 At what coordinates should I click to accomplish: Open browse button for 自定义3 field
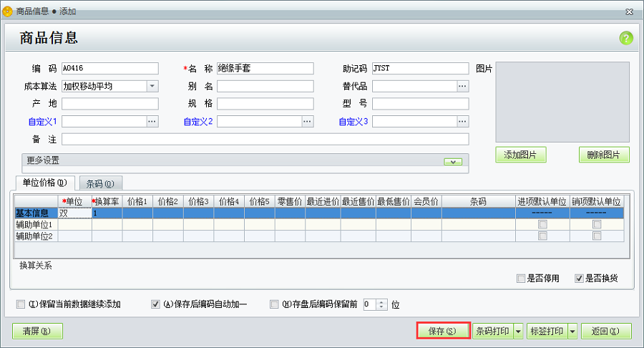[x=462, y=121]
